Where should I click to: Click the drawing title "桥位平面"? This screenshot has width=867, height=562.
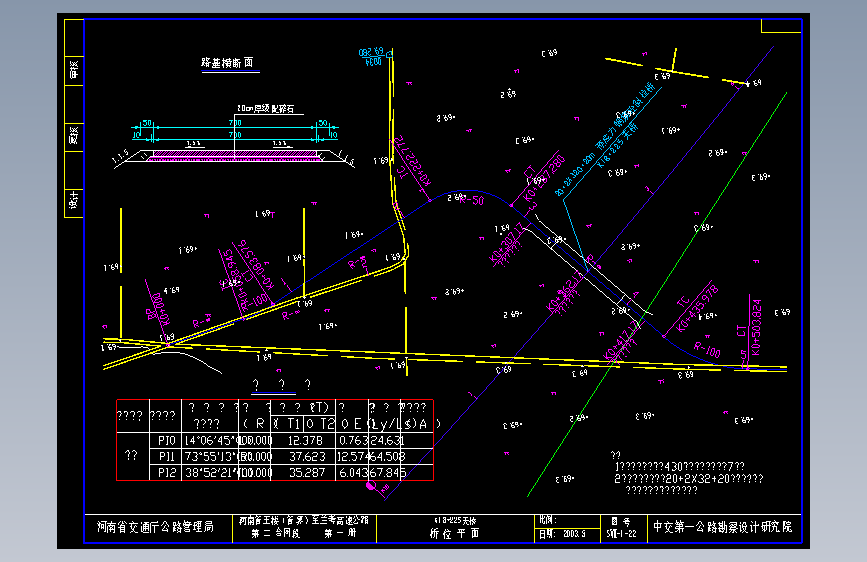click(x=455, y=533)
